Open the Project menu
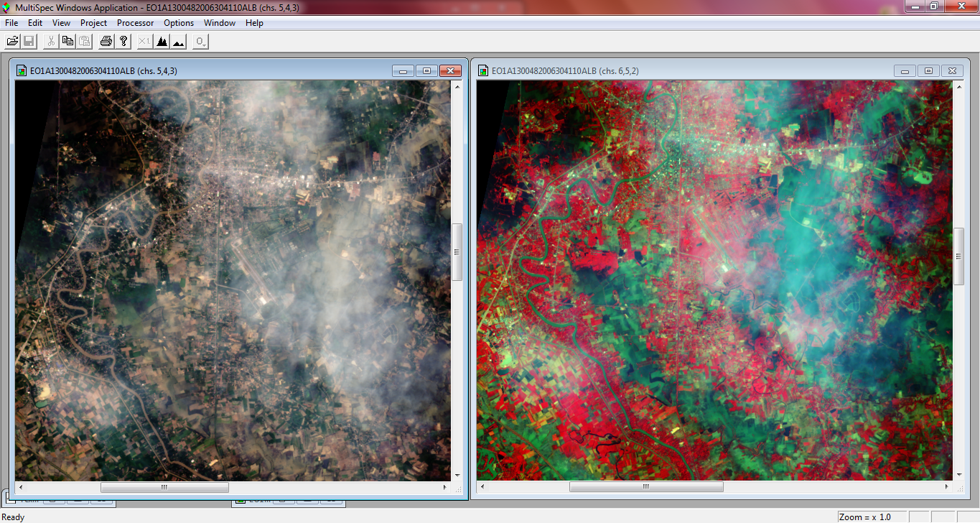 point(93,22)
